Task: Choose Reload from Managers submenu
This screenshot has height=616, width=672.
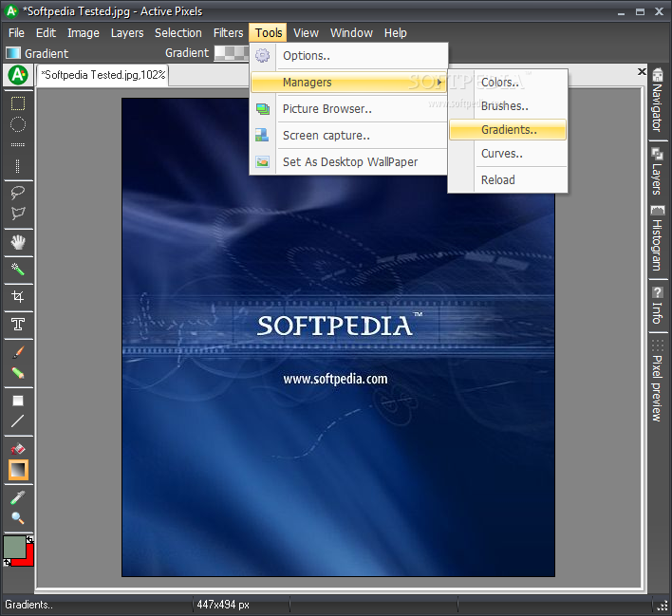Action: 508,180
